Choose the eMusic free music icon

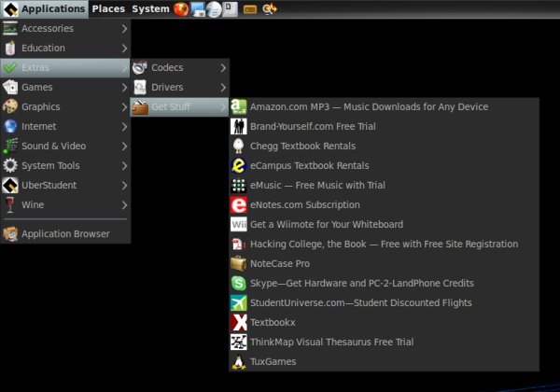pyautogui.click(x=239, y=185)
